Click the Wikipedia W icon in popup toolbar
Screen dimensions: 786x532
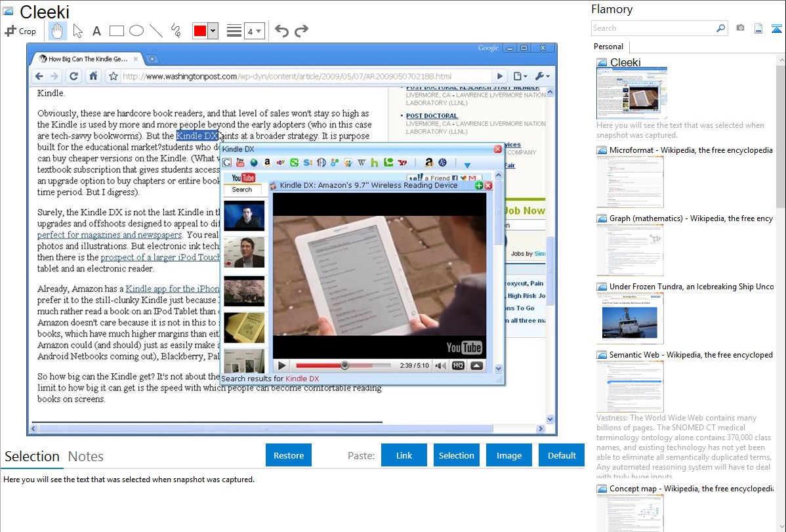362,163
